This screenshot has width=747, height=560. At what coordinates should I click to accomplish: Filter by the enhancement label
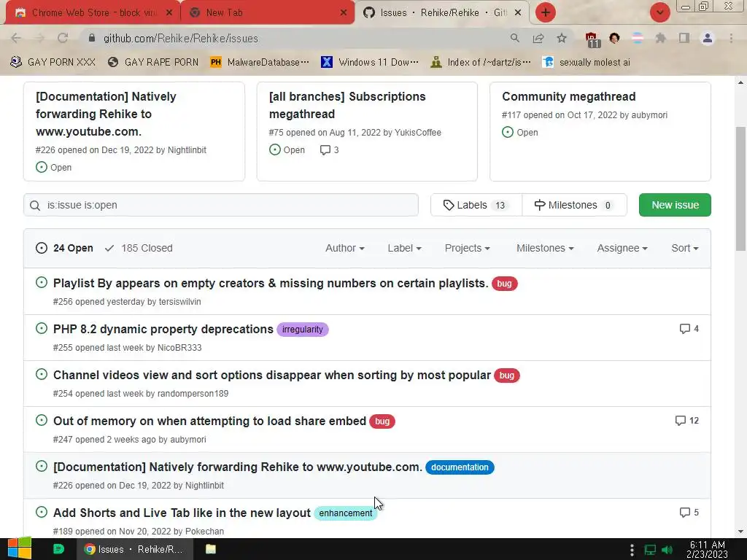[x=345, y=513]
